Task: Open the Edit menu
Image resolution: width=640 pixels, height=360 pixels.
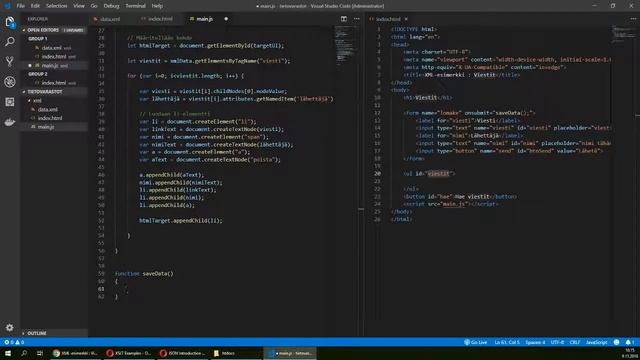Action: point(35,6)
